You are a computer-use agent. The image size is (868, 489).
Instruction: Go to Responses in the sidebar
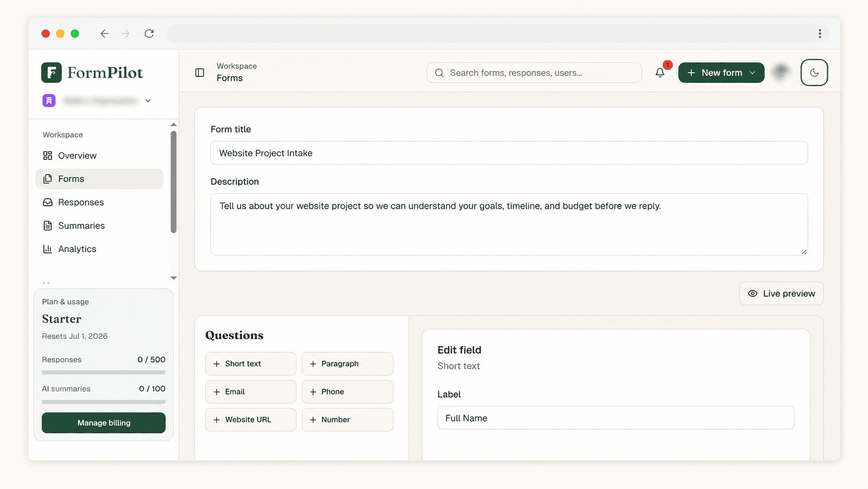(99, 202)
